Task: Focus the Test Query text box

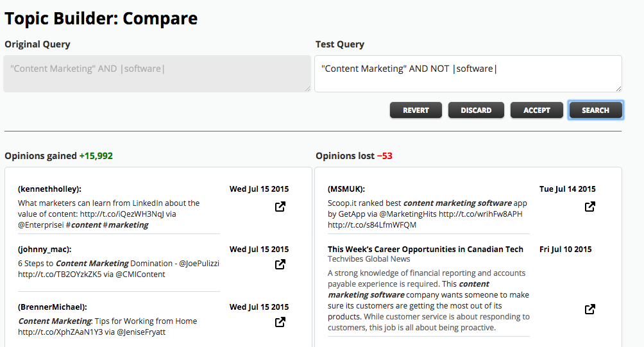Action: (x=468, y=74)
